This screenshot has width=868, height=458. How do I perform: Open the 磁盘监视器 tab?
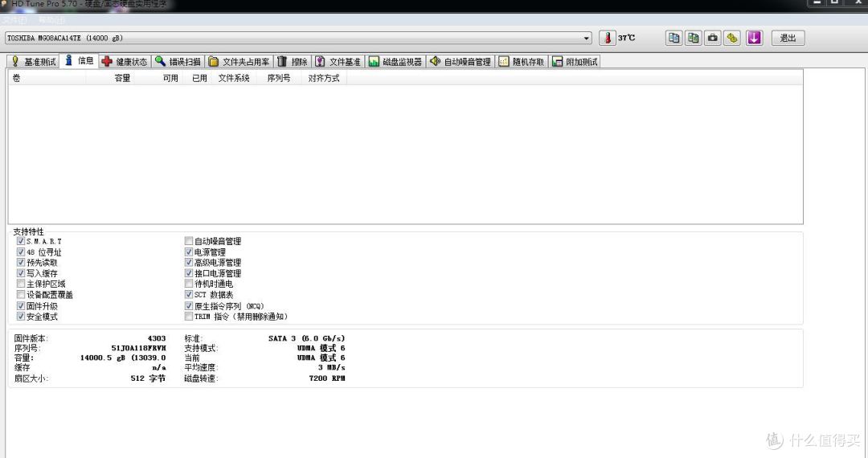(x=395, y=62)
